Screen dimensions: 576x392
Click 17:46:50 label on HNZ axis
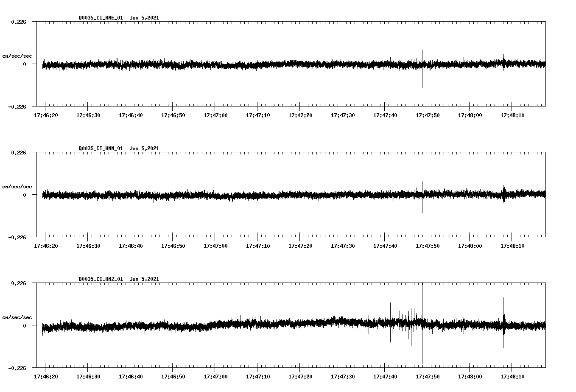173,376
